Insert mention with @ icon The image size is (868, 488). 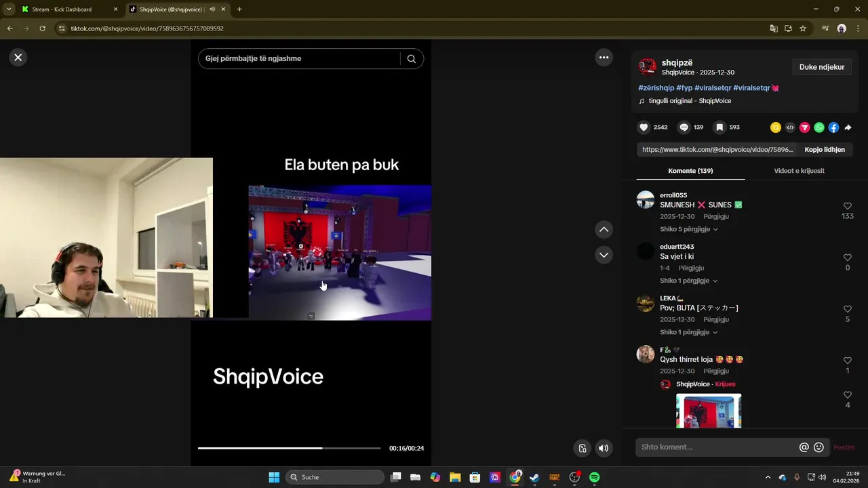pos(804,447)
